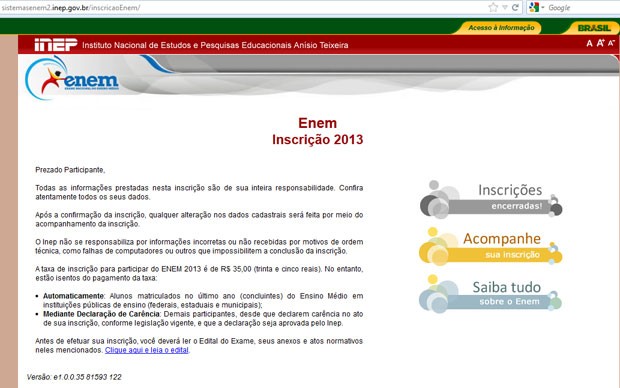Decrease font size with the A- icon
This screenshot has width=620, height=388.
point(611,43)
